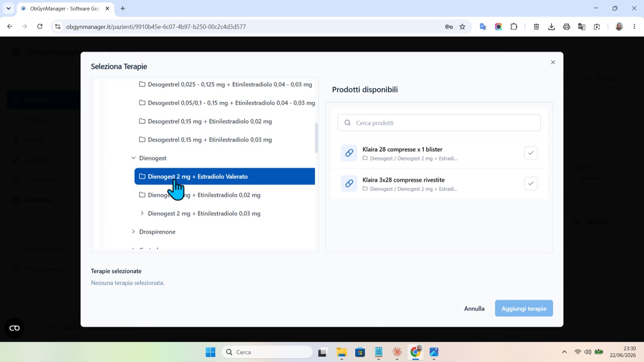
Task: Click the Aggiungi terapie button
Action: [524, 308]
